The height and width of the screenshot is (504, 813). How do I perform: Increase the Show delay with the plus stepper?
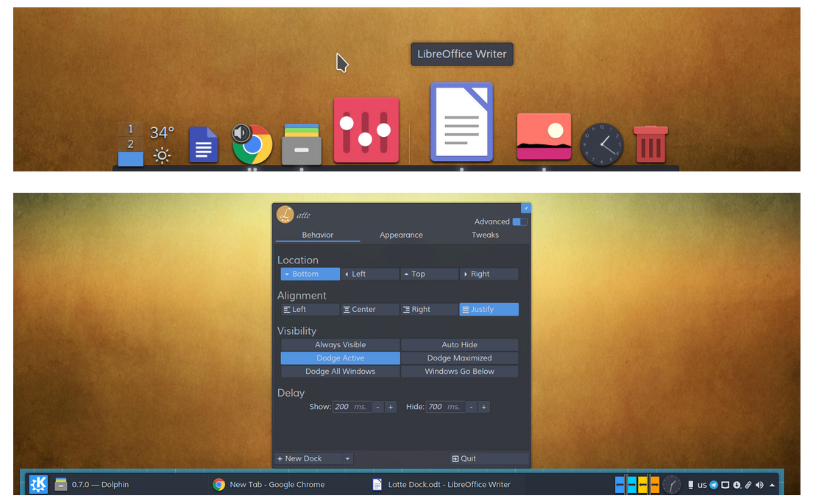coord(391,406)
